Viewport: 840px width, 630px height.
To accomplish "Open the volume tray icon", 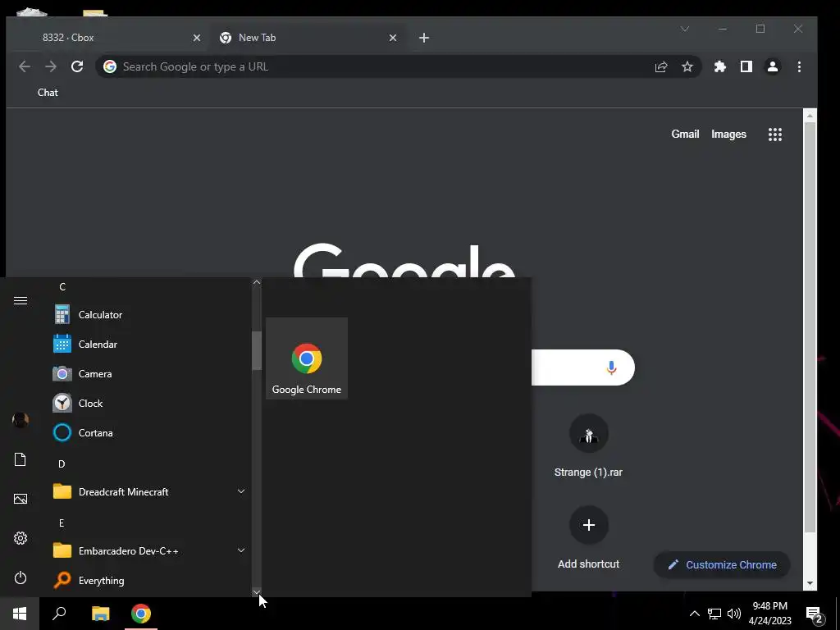I will tap(734, 614).
